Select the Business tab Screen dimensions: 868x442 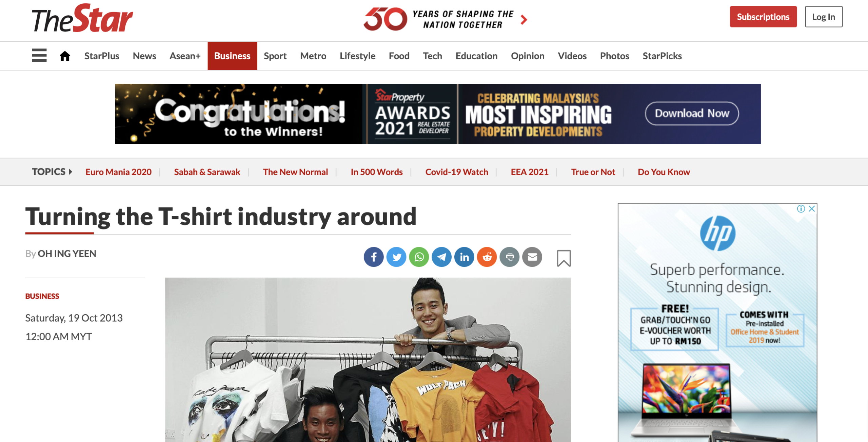pyautogui.click(x=232, y=56)
